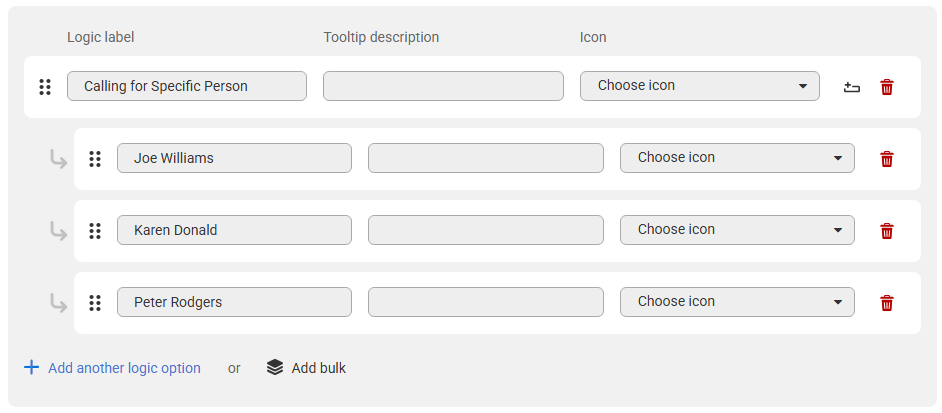Image resolution: width=942 pixels, height=413 pixels.
Task: Open icon dropdown for Calling for Specific Person
Action: [x=699, y=86]
